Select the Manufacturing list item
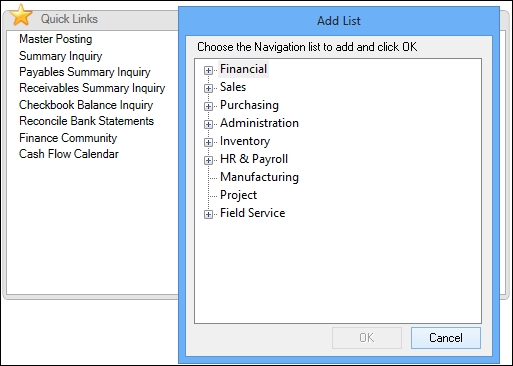Screen dimensions: 513x366 (259, 177)
